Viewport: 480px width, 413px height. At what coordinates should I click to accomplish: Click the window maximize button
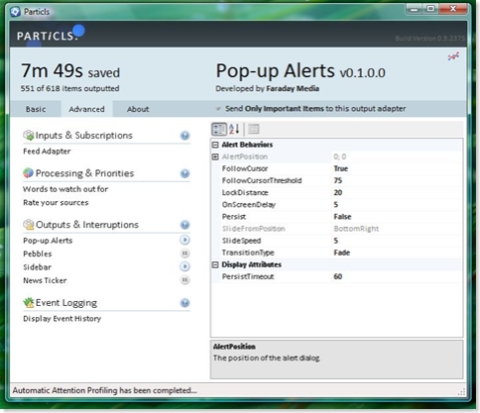point(431,9)
